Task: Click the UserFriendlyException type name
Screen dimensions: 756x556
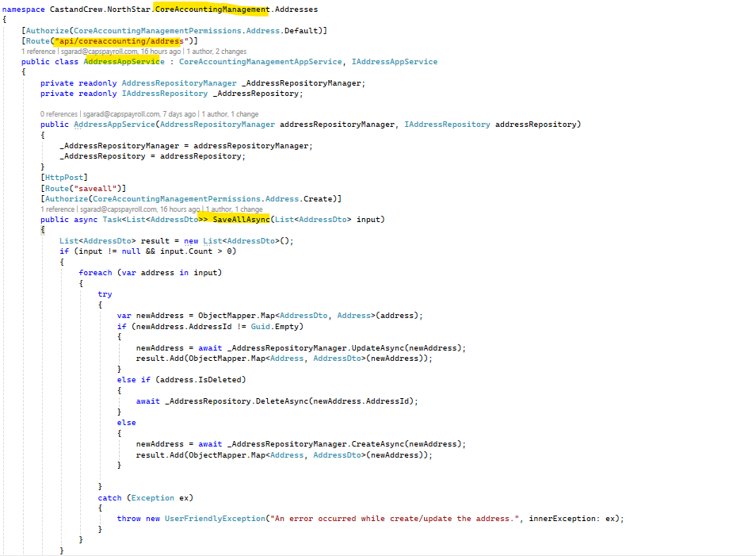Action: [x=215, y=518]
